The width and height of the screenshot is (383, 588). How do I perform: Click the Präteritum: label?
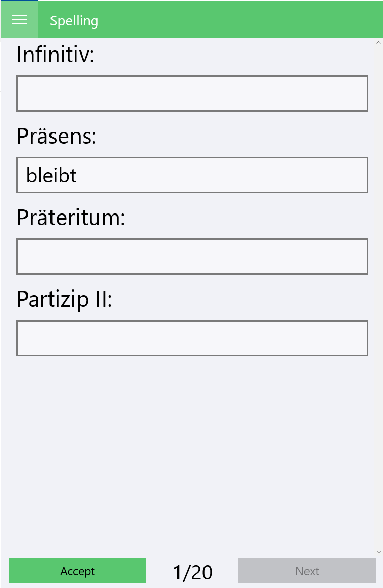[x=71, y=218]
